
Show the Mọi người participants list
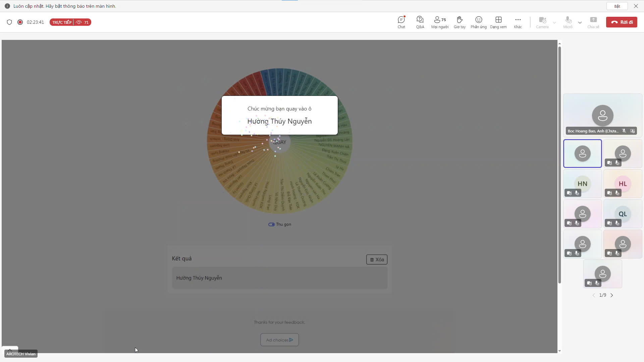(x=440, y=22)
